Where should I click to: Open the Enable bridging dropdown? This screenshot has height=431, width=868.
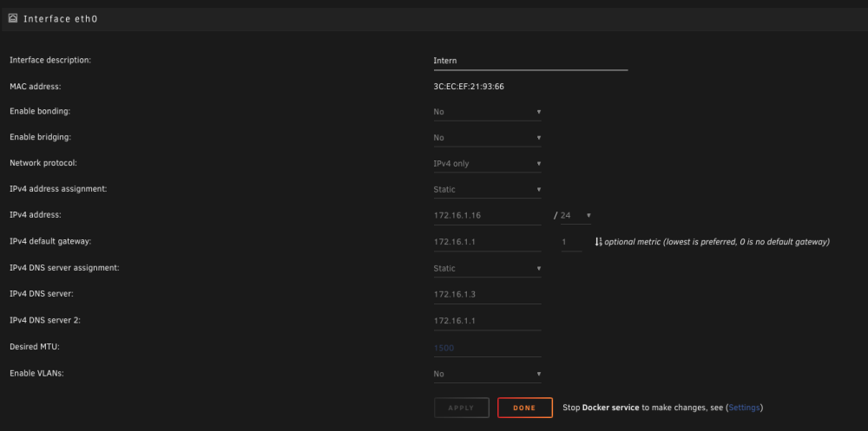tap(487, 138)
